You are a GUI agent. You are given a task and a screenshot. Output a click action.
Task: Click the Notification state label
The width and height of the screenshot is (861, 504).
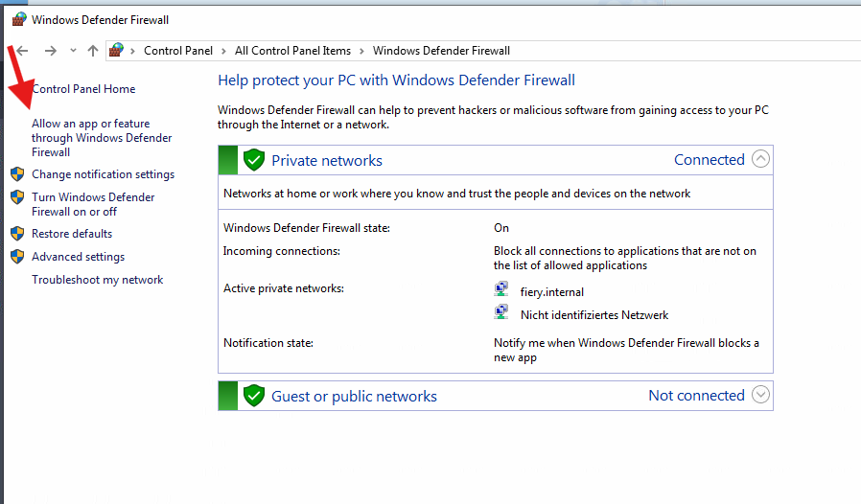click(268, 343)
